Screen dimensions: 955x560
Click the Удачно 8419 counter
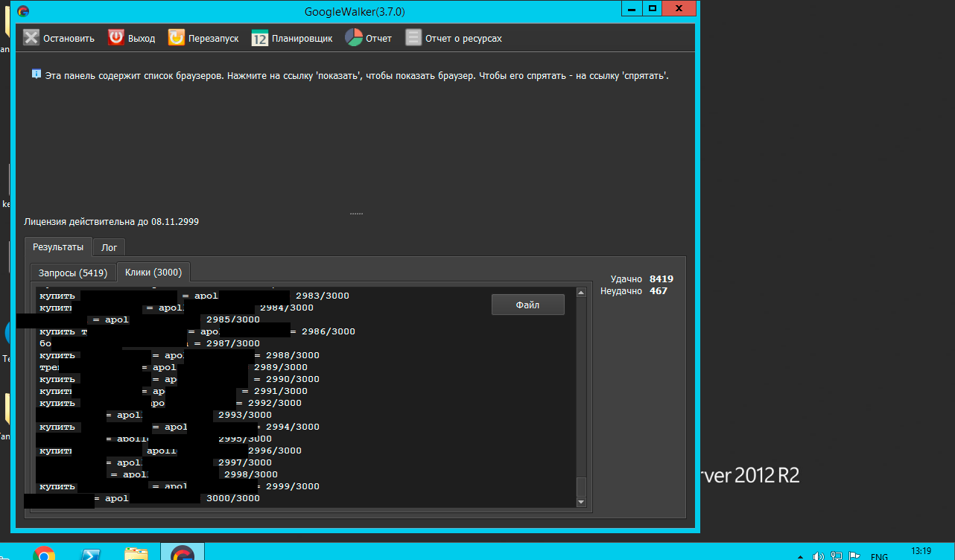pyautogui.click(x=642, y=279)
